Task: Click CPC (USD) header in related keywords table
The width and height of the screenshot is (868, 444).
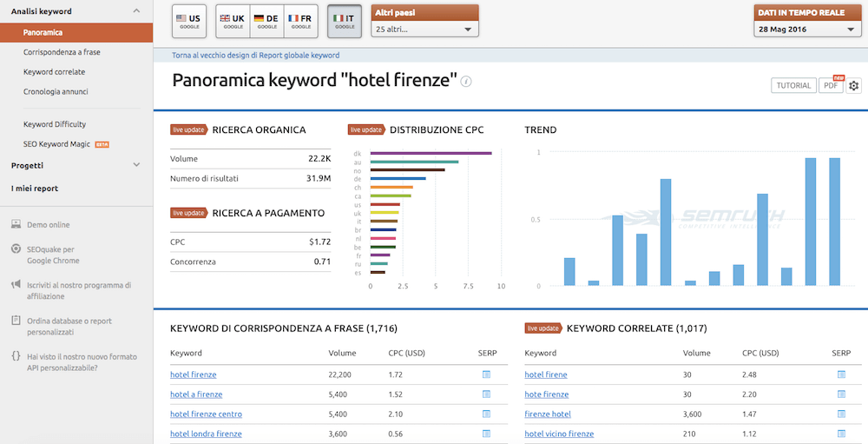Action: coord(760,353)
